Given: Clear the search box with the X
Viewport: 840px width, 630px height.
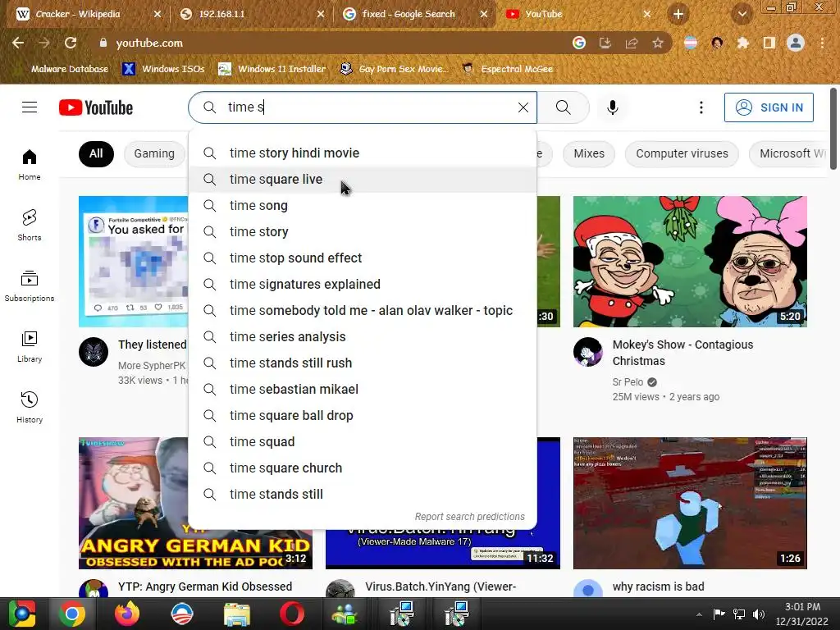Looking at the screenshot, I should (x=523, y=107).
